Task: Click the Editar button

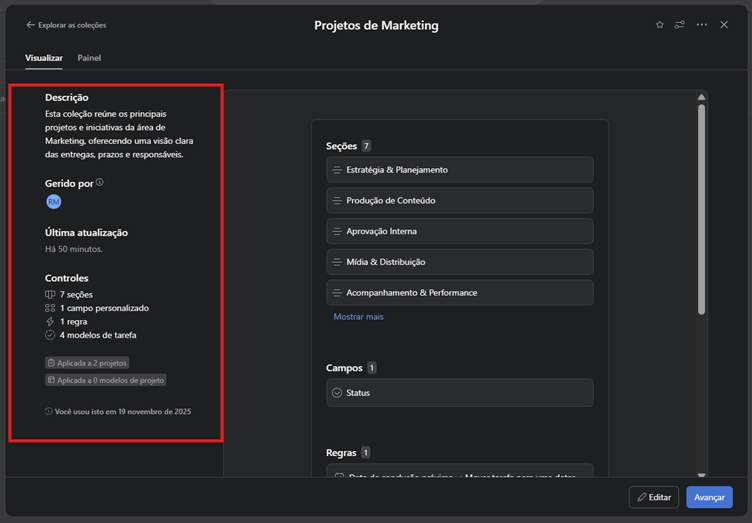Action: click(x=653, y=497)
